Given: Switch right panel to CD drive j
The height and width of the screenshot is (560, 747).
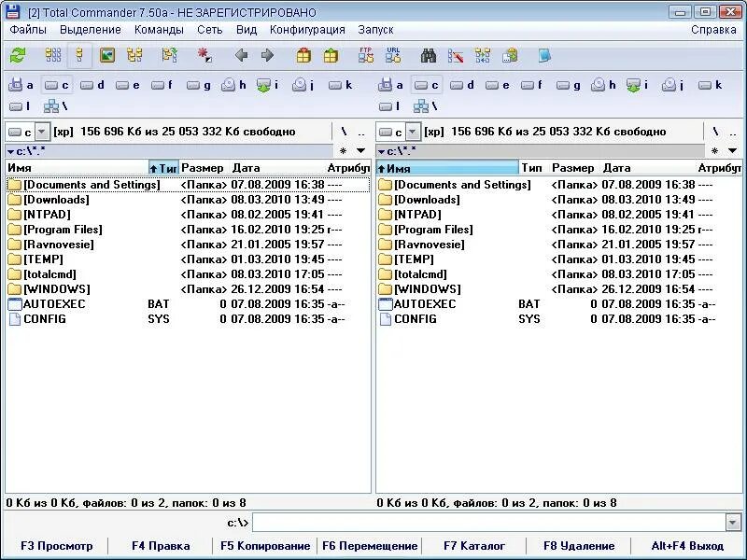Looking at the screenshot, I should click(672, 85).
